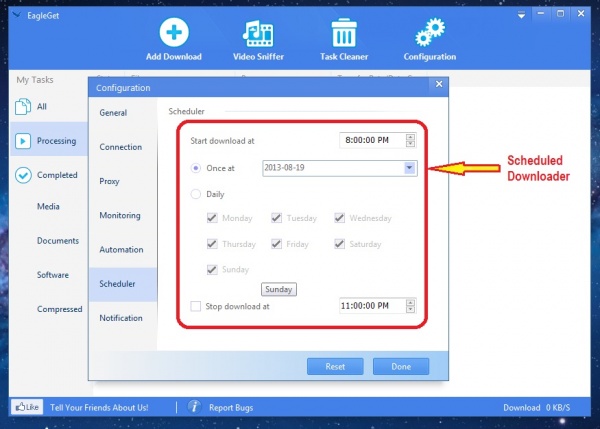Open the Task Cleaner trash icon
600x429 pixels.
click(344, 33)
